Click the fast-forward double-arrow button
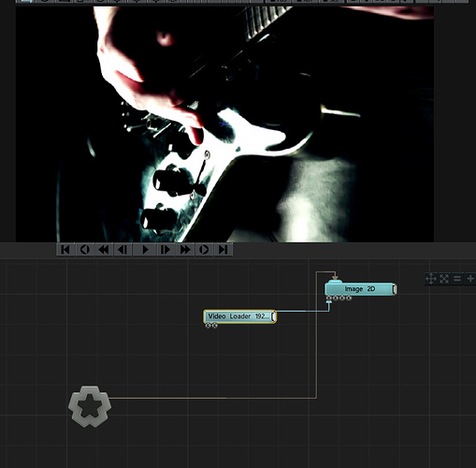The width and height of the screenshot is (476, 468). 185,250
